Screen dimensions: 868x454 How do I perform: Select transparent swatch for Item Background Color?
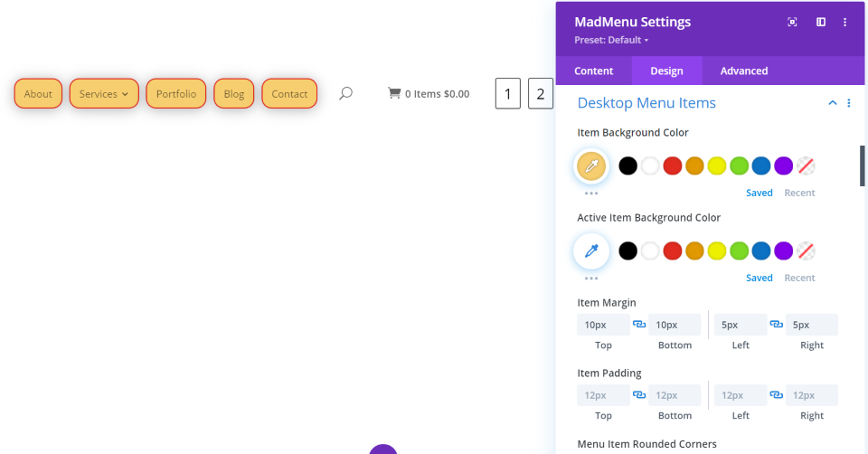coord(806,166)
